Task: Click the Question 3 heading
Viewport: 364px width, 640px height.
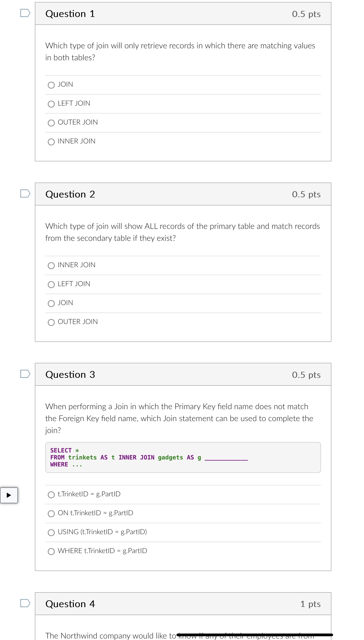Action: 70,375
